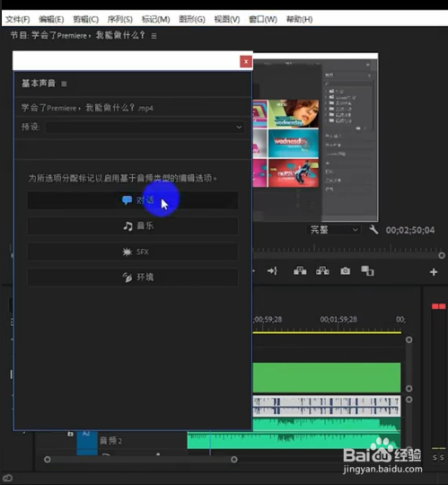The image size is (448, 485).
Task: Open the 视图(V) menu
Action: [227, 19]
